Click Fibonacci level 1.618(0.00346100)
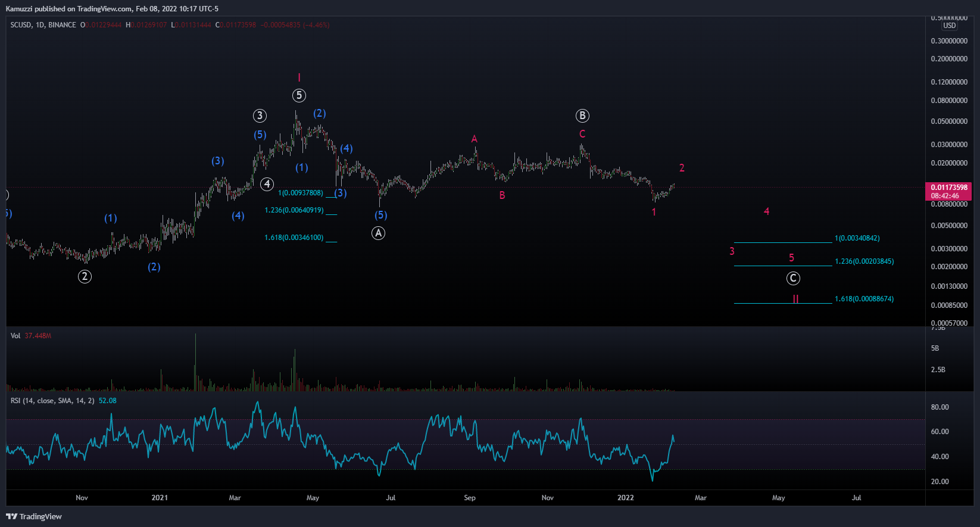This screenshot has width=980, height=527. point(294,238)
